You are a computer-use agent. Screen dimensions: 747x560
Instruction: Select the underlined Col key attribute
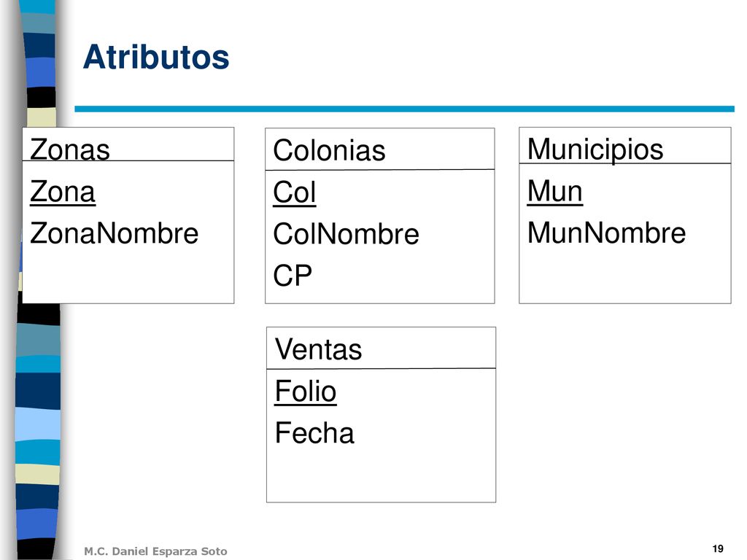point(295,192)
